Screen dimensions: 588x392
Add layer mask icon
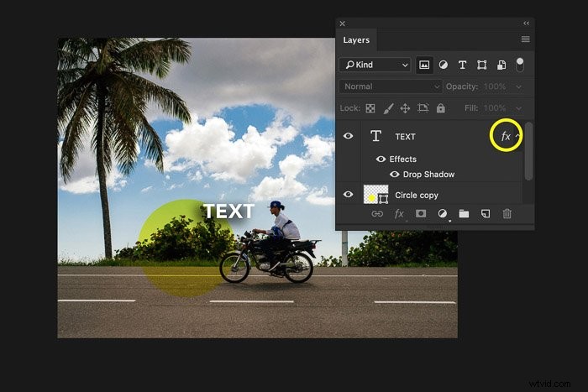421,213
